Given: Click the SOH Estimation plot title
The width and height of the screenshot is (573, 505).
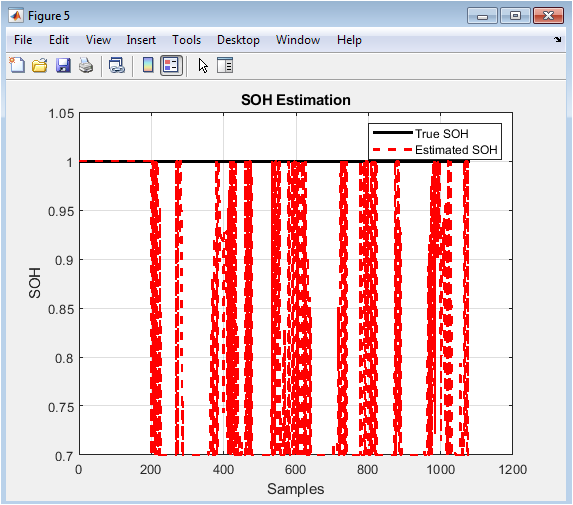Looking at the screenshot, I should point(296,100).
